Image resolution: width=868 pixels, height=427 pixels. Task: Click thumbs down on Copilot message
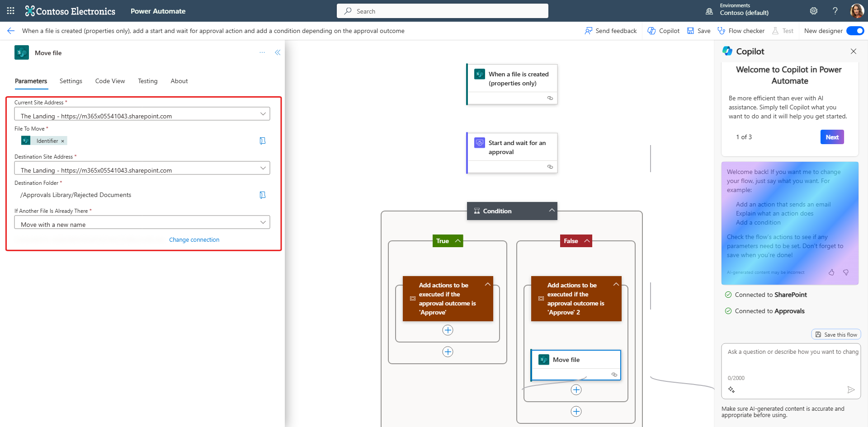pos(846,272)
